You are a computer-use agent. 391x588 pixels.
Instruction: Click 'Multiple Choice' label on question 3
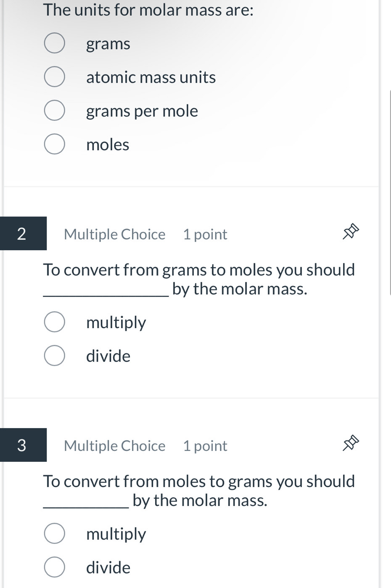pos(114,445)
